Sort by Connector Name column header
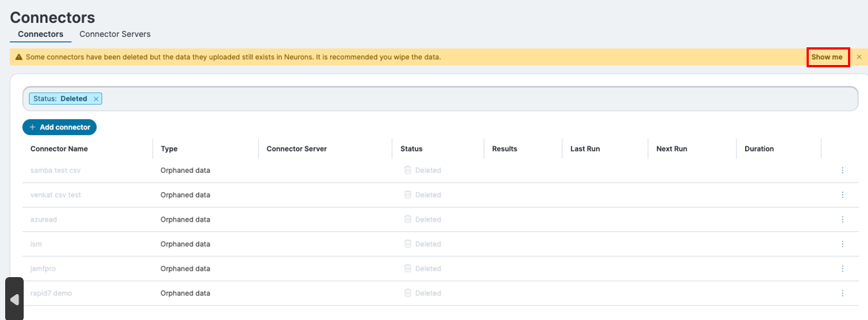The image size is (868, 320). 59,149
